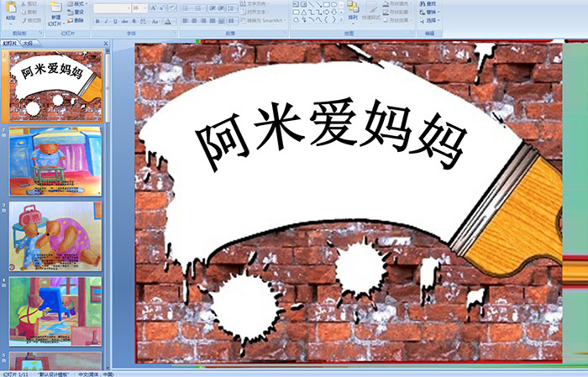Open the Font group dialog launcher
588x377 pixels.
[175, 34]
